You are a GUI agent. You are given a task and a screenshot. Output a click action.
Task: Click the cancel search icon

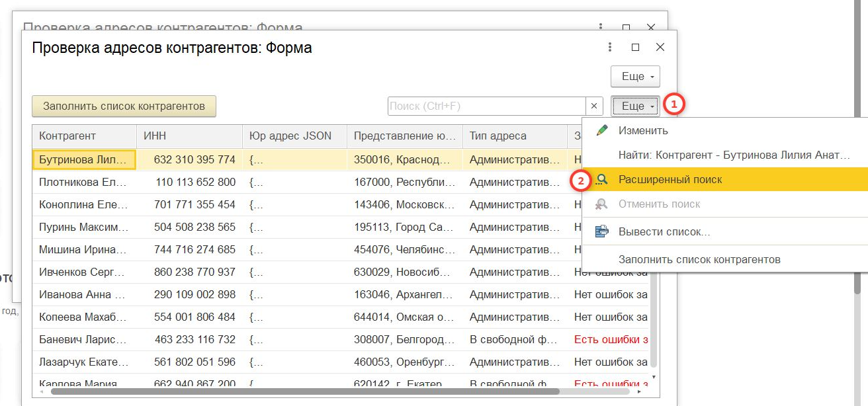coord(601,204)
